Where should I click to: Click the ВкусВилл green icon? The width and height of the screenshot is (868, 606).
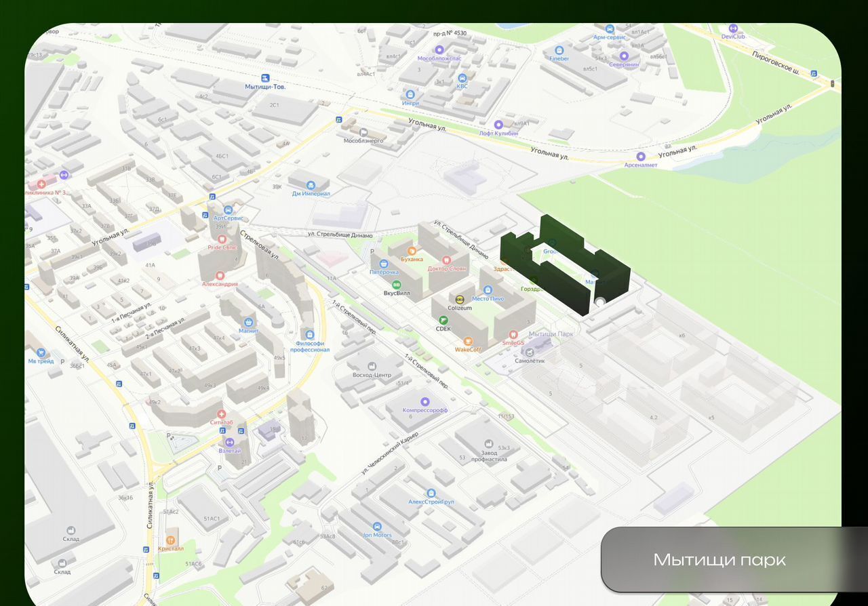coord(397,285)
